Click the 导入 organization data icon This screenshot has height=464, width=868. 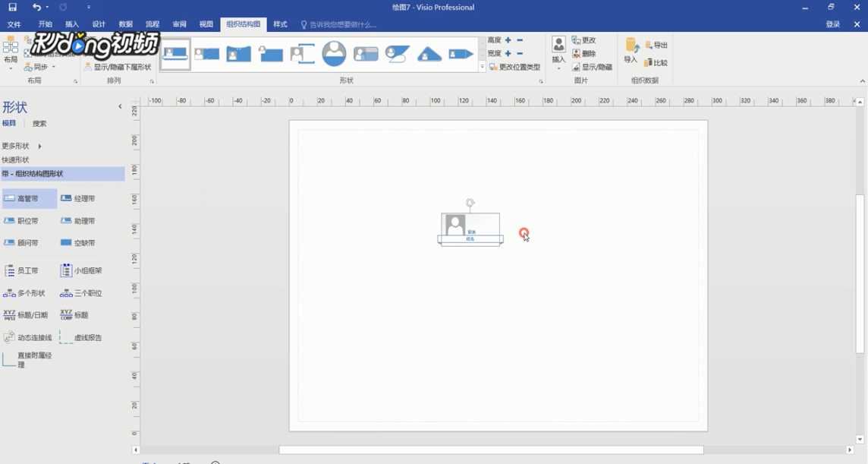click(x=631, y=50)
